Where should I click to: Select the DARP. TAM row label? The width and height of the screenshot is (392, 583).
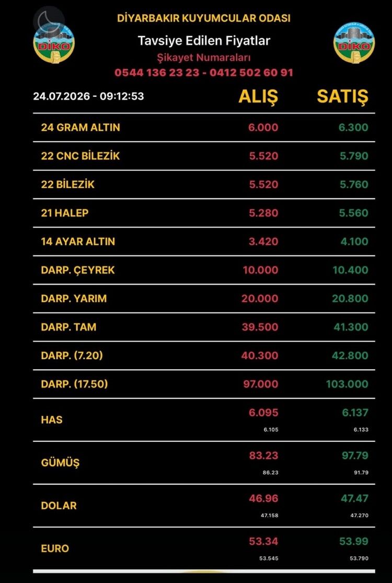tap(68, 327)
